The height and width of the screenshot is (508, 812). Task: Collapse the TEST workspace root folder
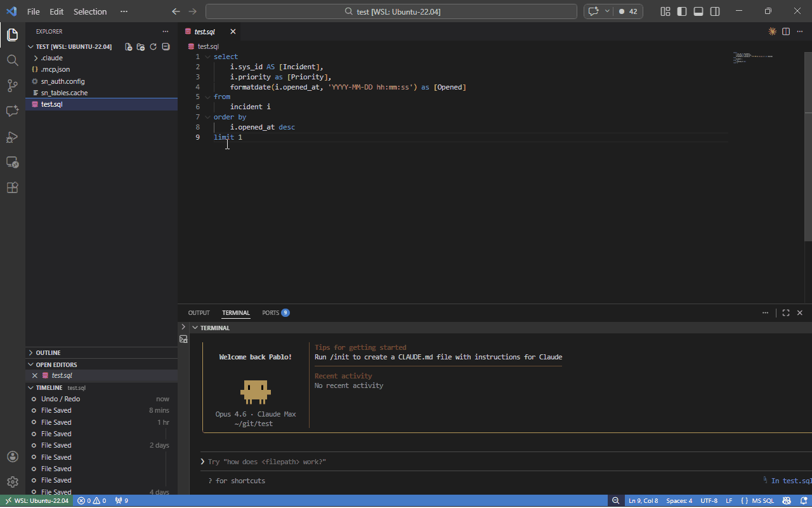74,47
